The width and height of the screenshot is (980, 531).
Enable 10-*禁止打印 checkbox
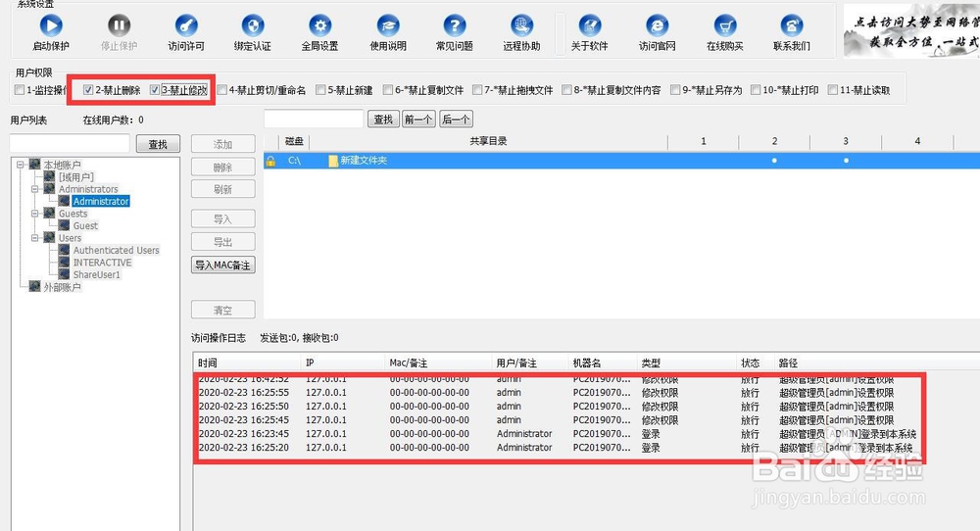pyautogui.click(x=756, y=90)
